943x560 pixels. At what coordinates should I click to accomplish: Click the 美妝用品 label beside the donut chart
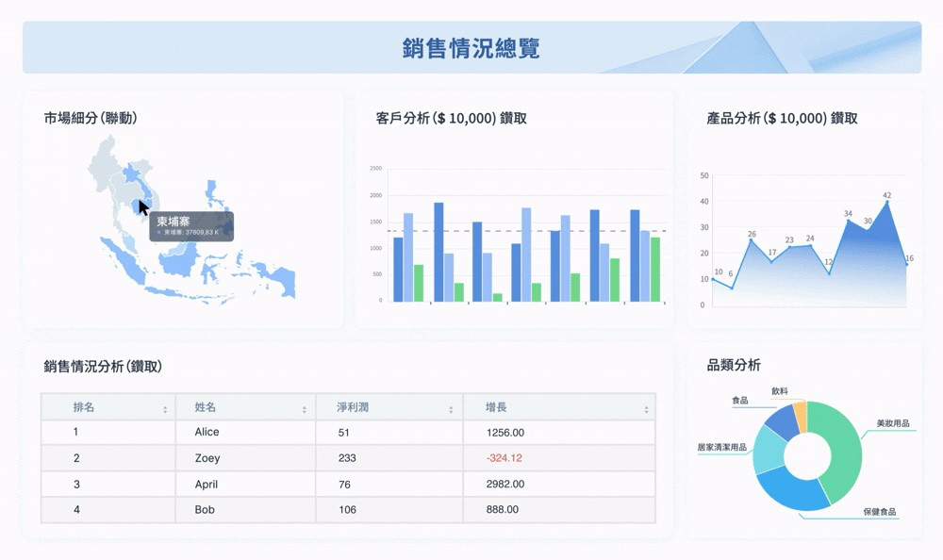click(x=892, y=423)
